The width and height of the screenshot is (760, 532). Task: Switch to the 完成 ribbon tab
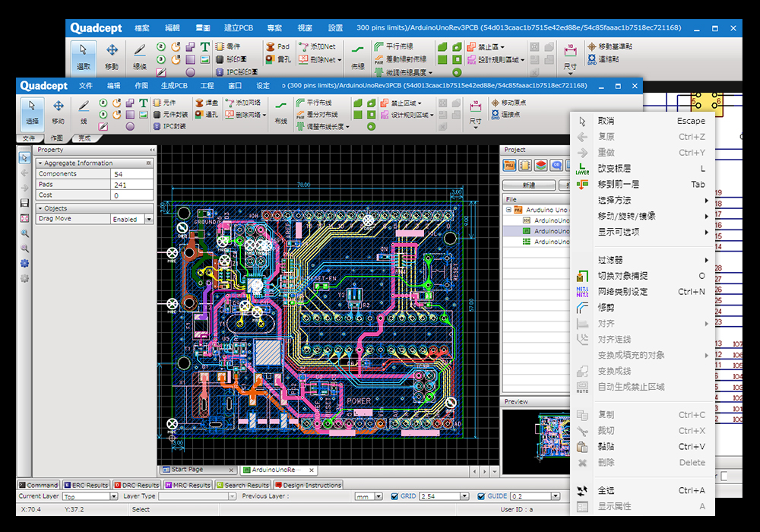[85, 138]
